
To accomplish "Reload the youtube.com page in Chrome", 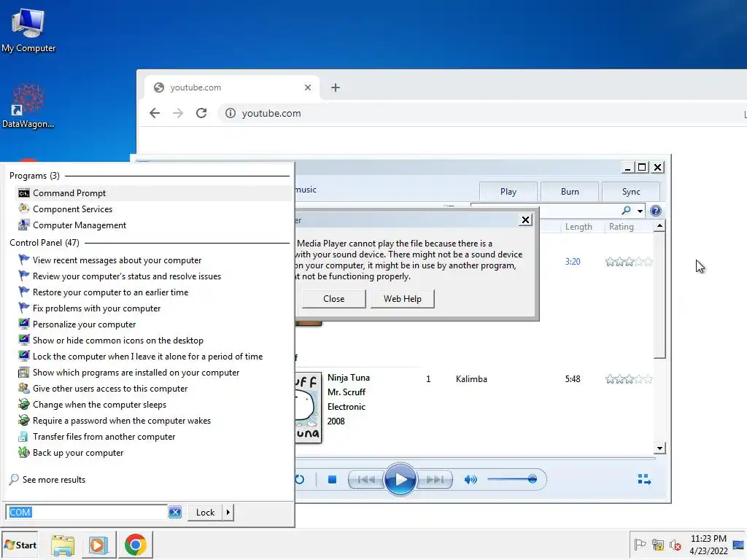I will click(x=201, y=113).
